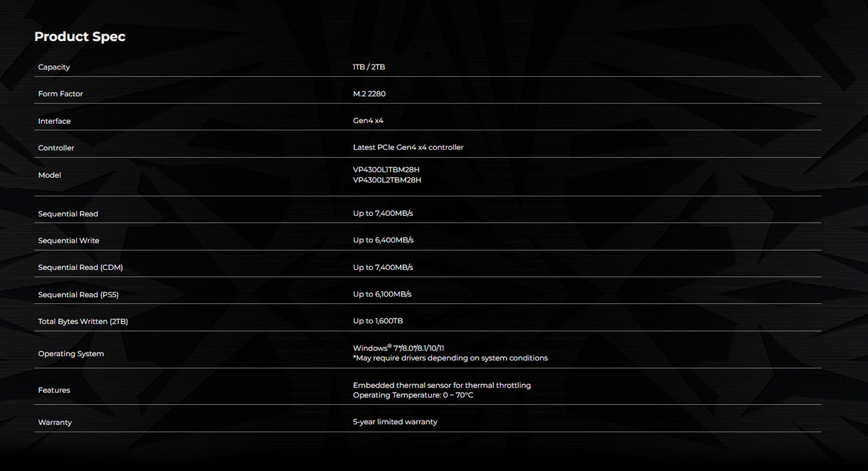The image size is (868, 471).
Task: Click the Up to 6,400MB/s value
Action: pos(383,240)
